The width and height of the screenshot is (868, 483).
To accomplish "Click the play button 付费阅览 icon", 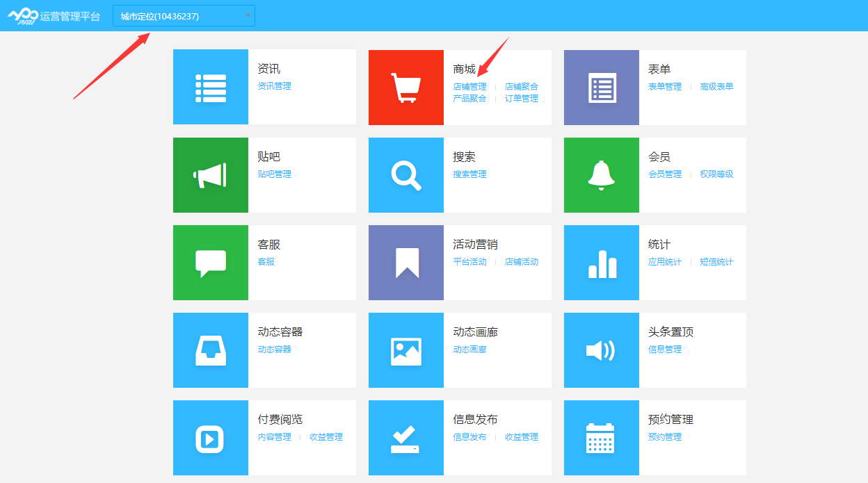I will tap(210, 438).
